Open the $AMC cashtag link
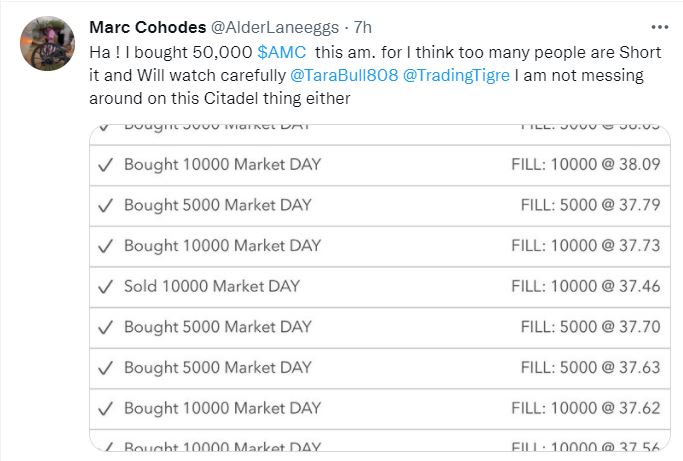The image size is (683, 461). pos(282,50)
